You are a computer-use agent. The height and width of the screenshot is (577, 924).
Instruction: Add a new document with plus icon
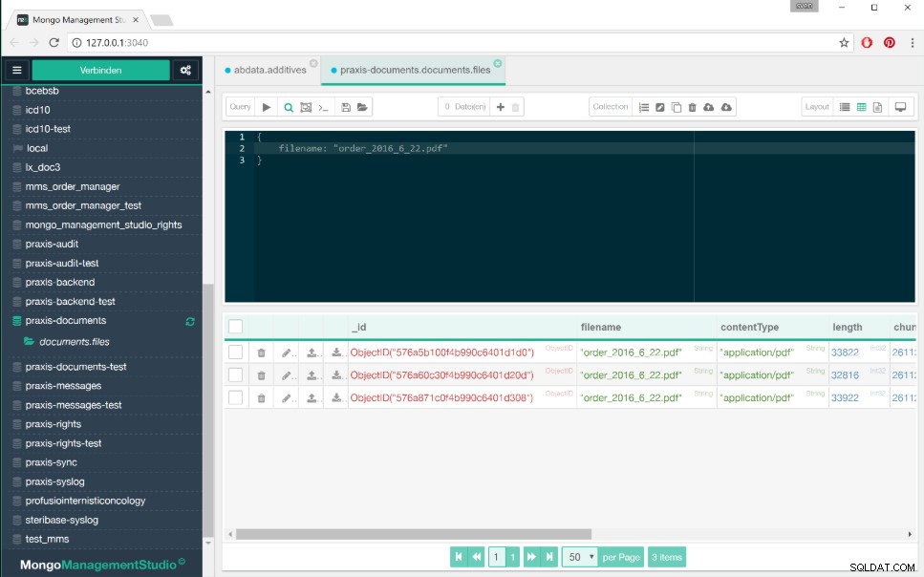[x=501, y=107]
